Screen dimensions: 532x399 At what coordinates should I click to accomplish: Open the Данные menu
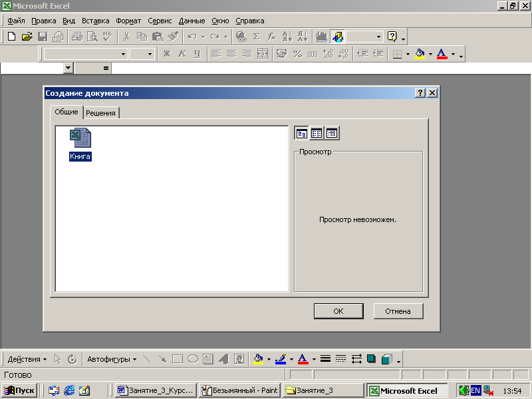pyautogui.click(x=192, y=21)
